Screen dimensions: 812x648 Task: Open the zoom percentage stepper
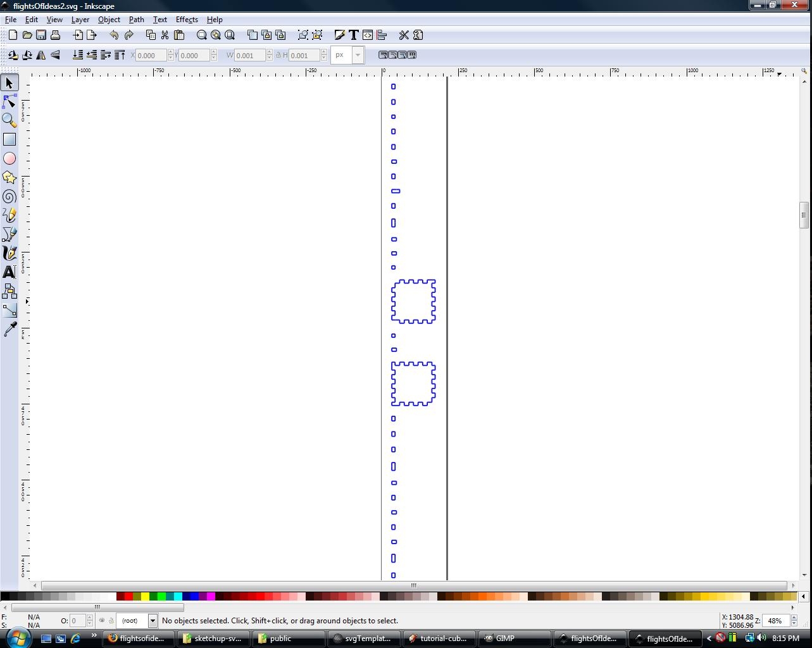pos(794,621)
